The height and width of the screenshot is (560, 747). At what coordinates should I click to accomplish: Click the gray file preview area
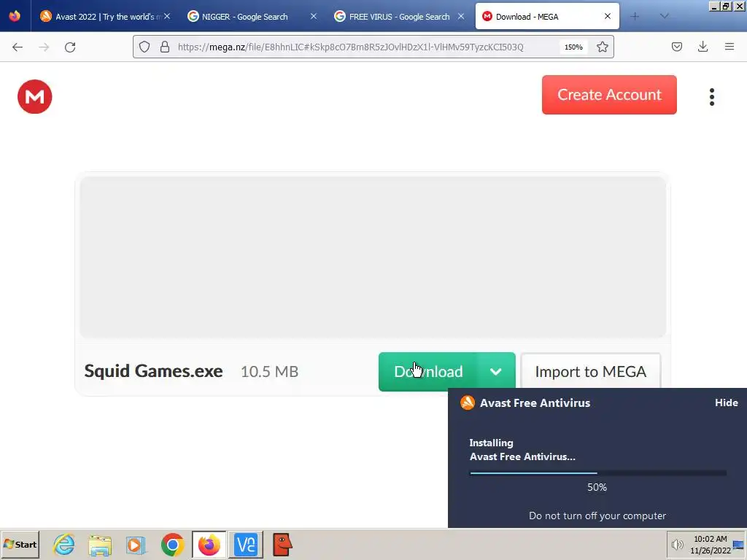pos(373,257)
